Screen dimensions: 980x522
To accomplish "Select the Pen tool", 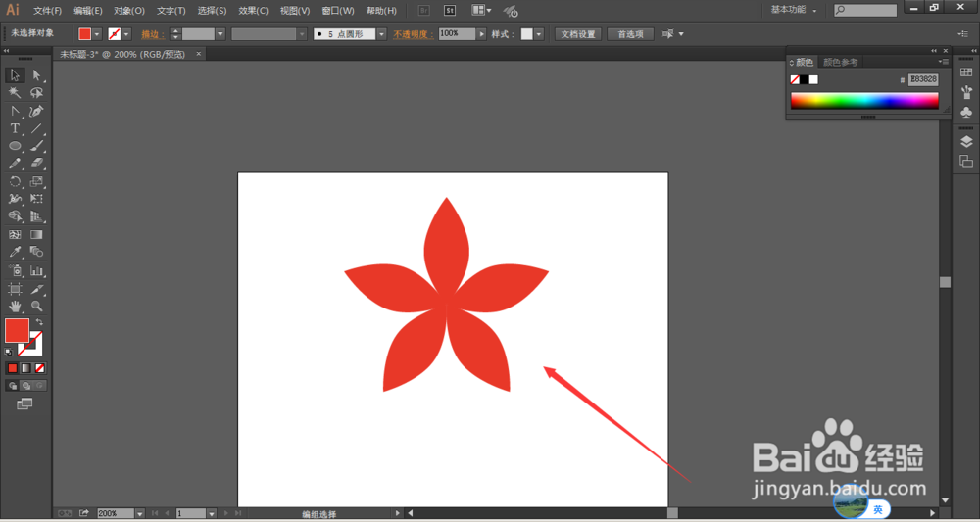I will (x=37, y=111).
